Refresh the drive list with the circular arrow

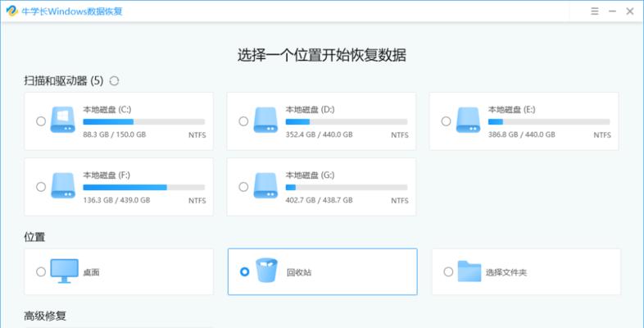[115, 81]
